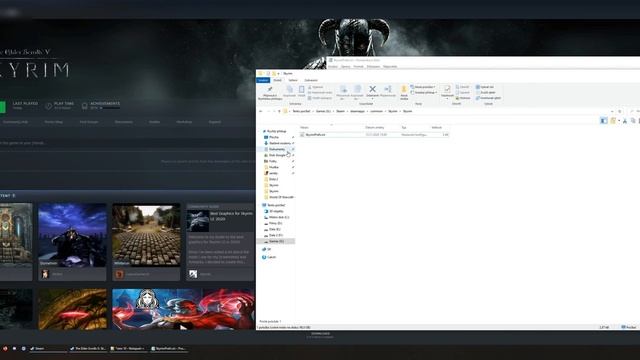Create a new folder with Nová složka icon
The height and width of the screenshot is (360, 640).
point(404,92)
